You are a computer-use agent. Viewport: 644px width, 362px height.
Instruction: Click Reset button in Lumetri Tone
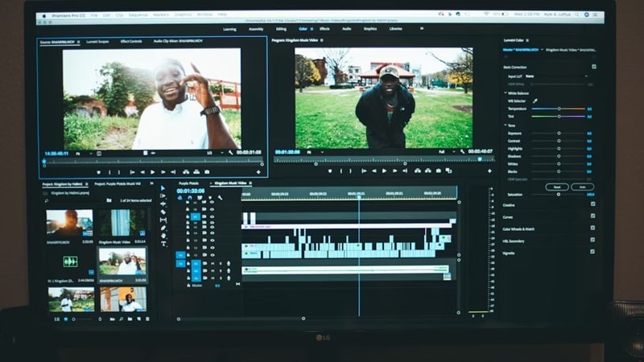[557, 187]
